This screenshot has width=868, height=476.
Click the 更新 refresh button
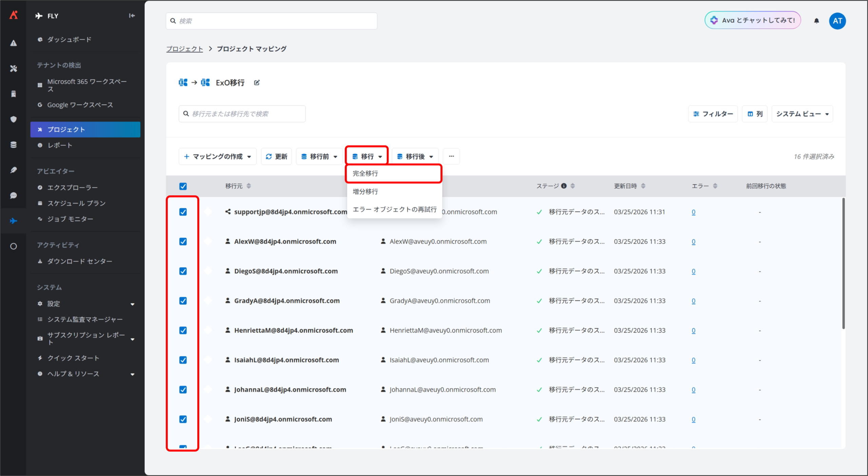pyautogui.click(x=276, y=156)
